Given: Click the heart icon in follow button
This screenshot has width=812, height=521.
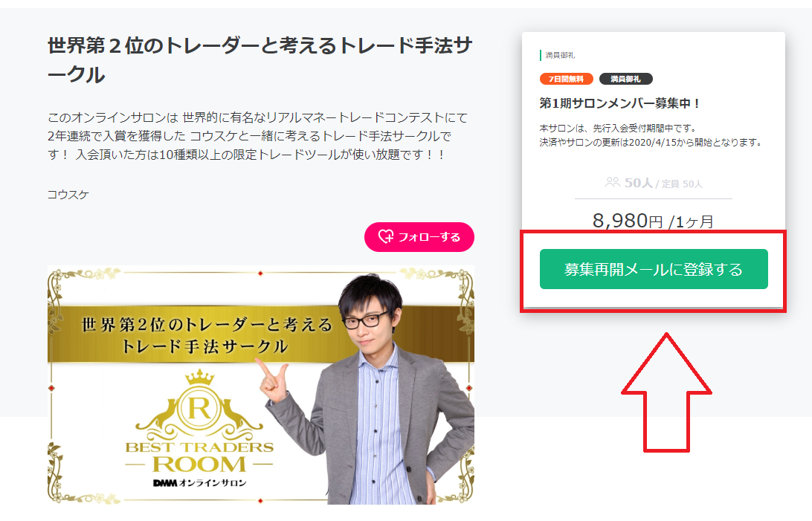Looking at the screenshot, I should pos(386,236).
